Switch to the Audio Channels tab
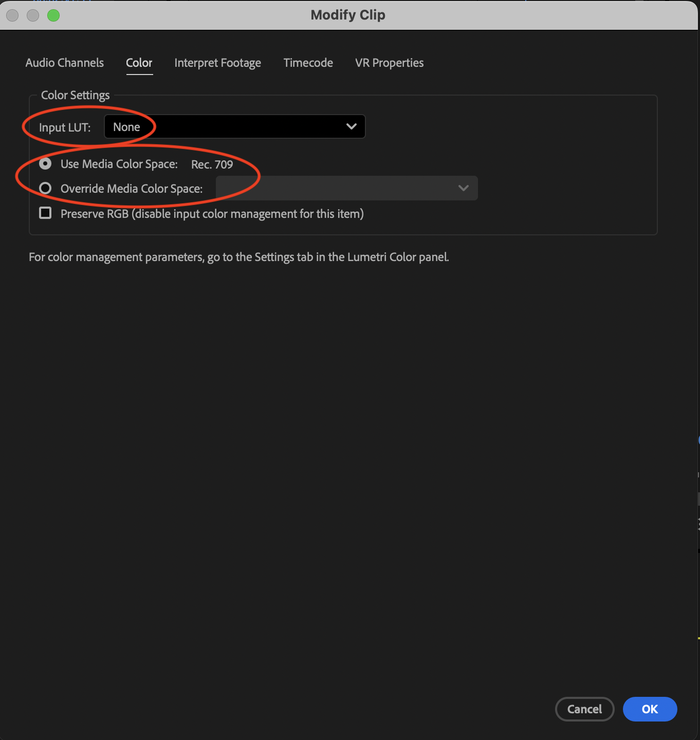Image resolution: width=700 pixels, height=740 pixels. point(65,63)
